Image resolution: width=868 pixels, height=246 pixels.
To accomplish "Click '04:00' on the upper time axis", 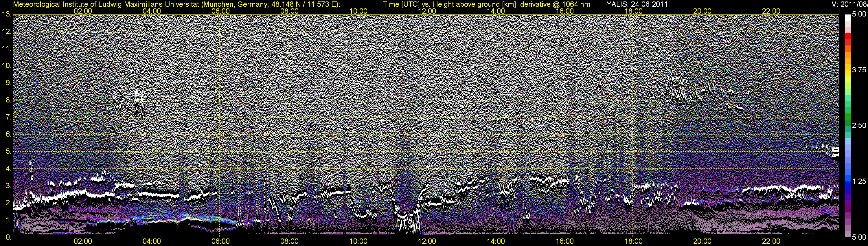I will (152, 11).
